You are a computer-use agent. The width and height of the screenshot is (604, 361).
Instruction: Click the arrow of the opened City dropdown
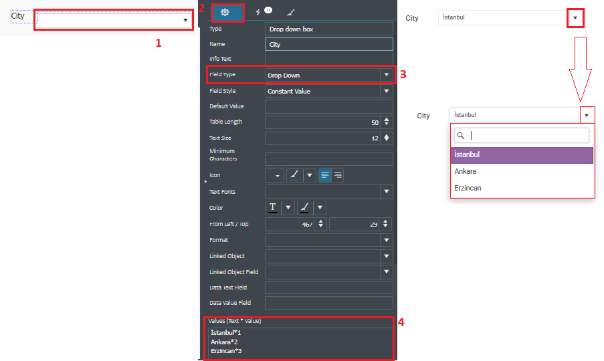[x=587, y=115]
